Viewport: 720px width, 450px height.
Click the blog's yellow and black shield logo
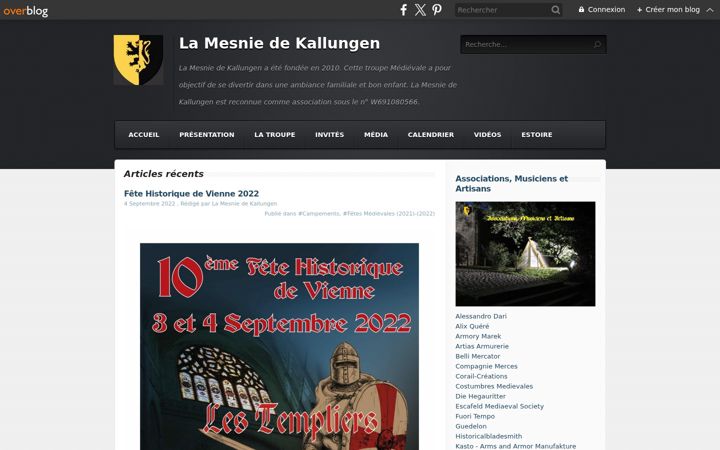tap(138, 60)
